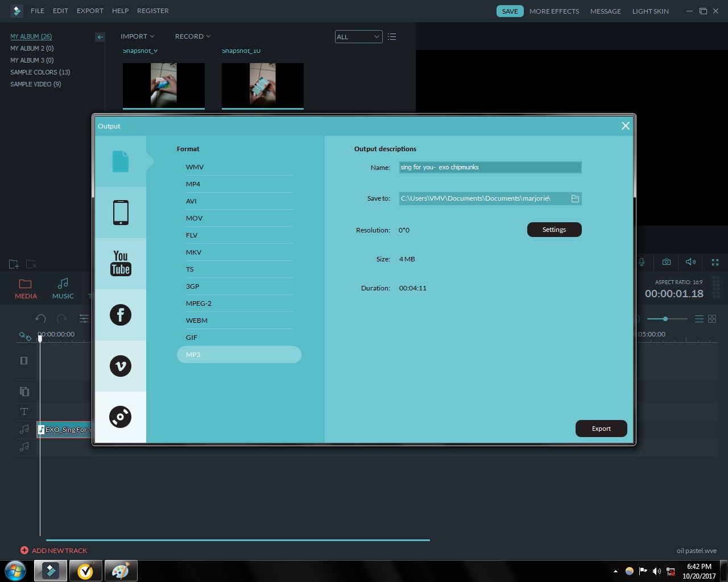Click the timeline link/snap tool icon

point(25,336)
